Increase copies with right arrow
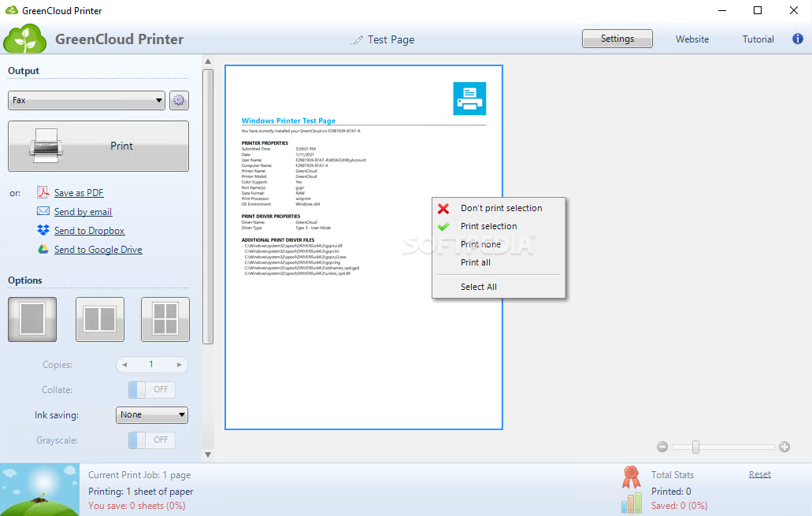812x516 pixels. click(x=180, y=365)
